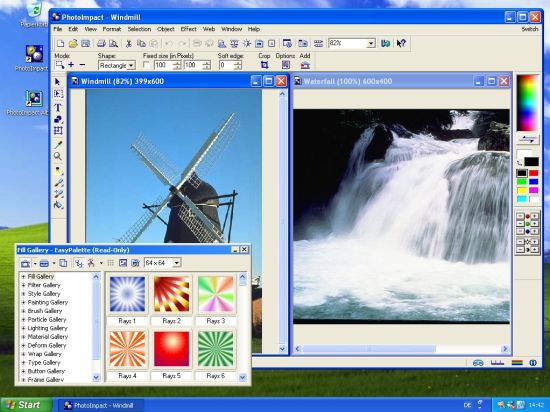The height and width of the screenshot is (412, 550).
Task: Click the Switch button on menu bar
Action: [x=530, y=29]
